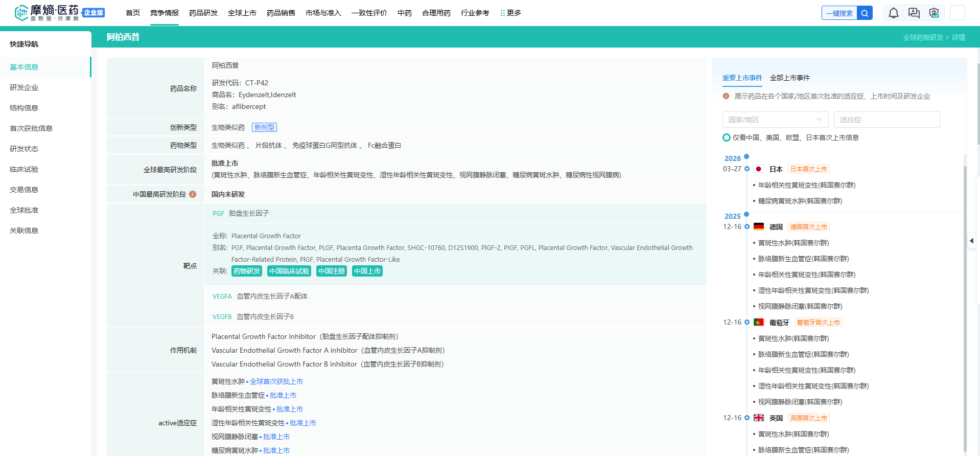
Task: Click 批准上市 link for 视网膜静脉闭塞
Action: 276,437
